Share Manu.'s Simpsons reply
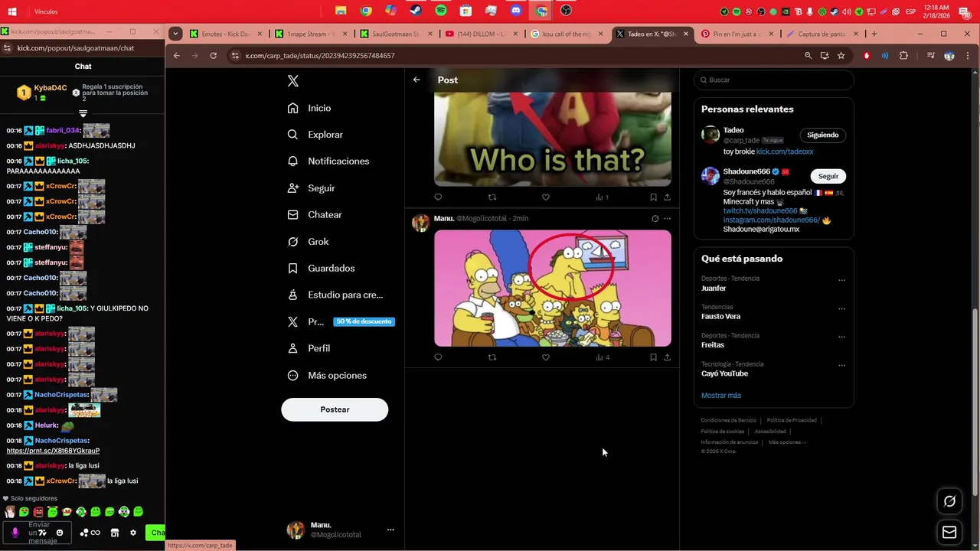 (667, 357)
